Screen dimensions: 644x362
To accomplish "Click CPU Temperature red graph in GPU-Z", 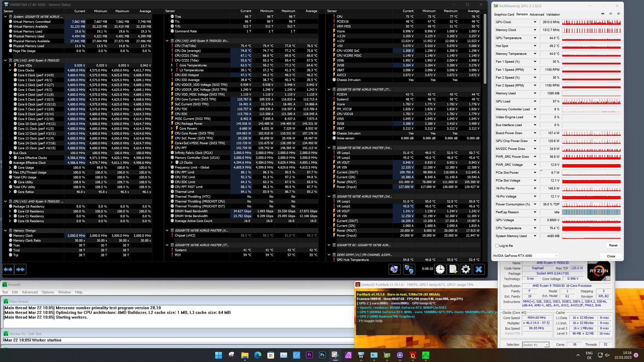I will click(591, 228).
